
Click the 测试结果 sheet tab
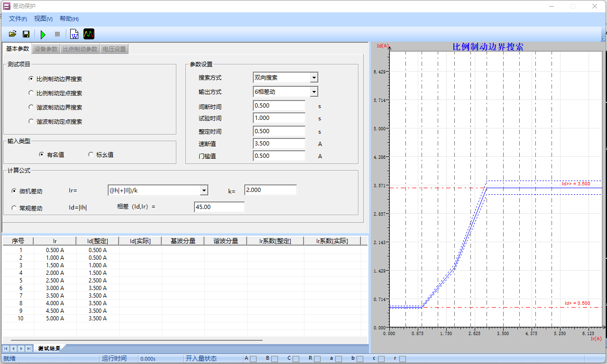point(49,348)
